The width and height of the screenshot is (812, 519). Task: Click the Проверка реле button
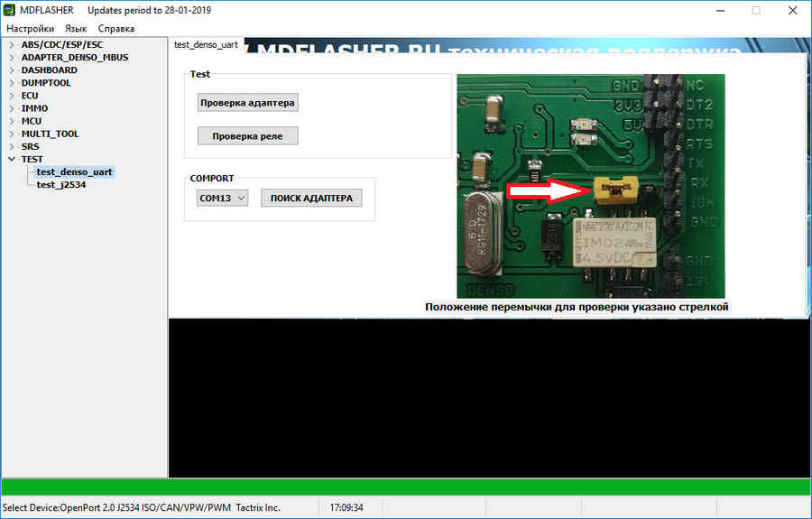click(247, 135)
